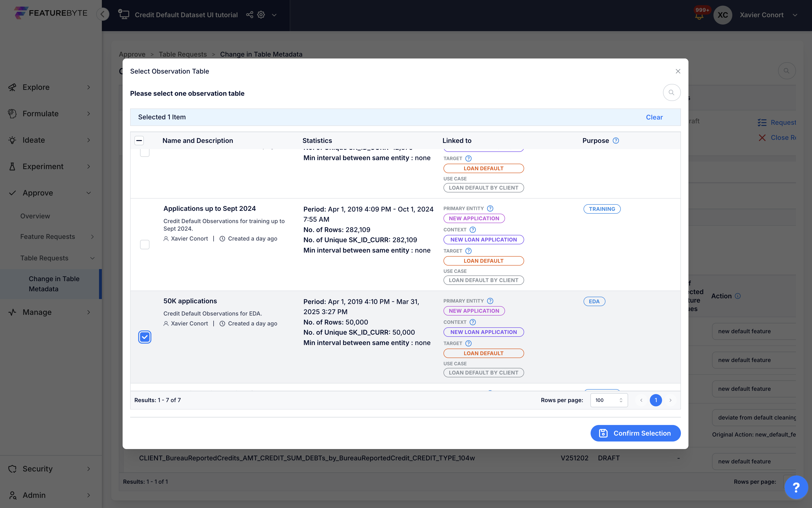Open the settings gear in the top bar
The image size is (812, 508).
coord(261,15)
